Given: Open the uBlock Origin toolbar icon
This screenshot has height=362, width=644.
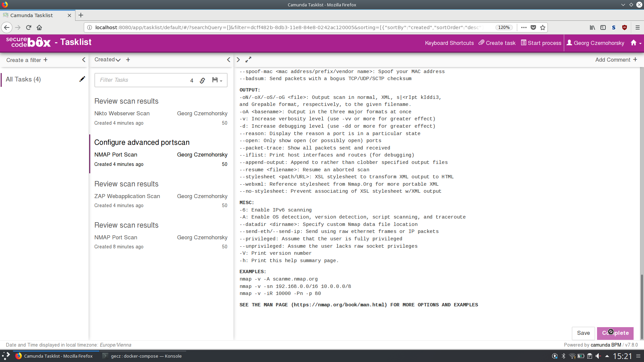Looking at the screenshot, I should (x=625, y=27).
